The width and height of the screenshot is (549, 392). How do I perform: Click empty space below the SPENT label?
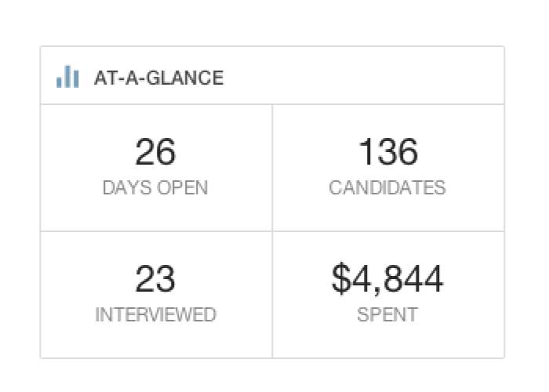coord(387,340)
